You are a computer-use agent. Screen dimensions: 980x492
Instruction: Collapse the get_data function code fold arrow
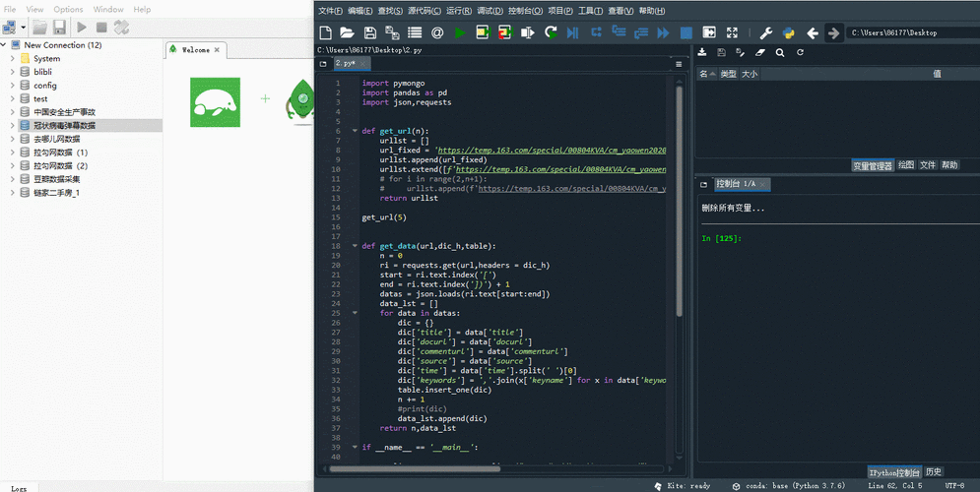(355, 246)
